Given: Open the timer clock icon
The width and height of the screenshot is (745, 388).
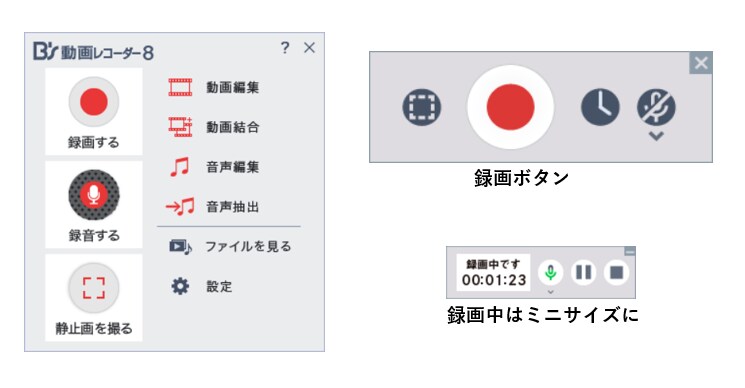Looking at the screenshot, I should (600, 107).
